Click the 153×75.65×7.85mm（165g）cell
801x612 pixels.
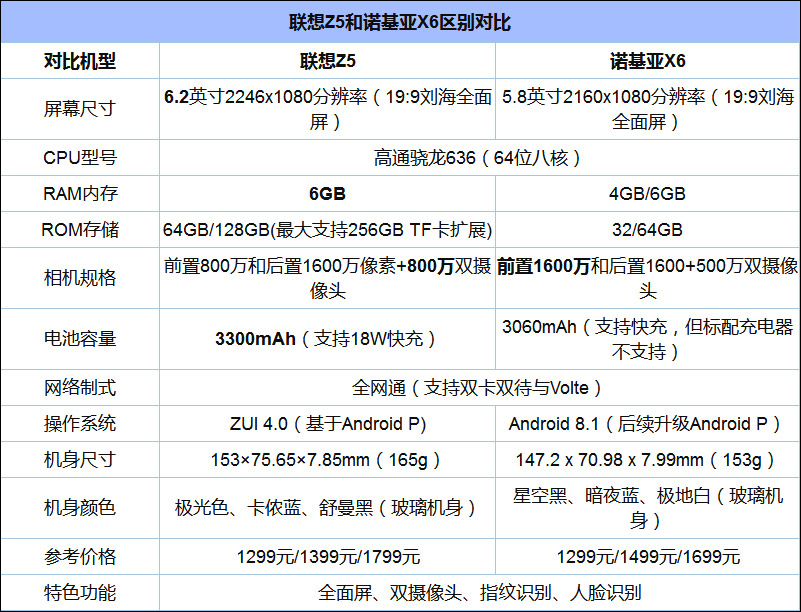(327, 459)
